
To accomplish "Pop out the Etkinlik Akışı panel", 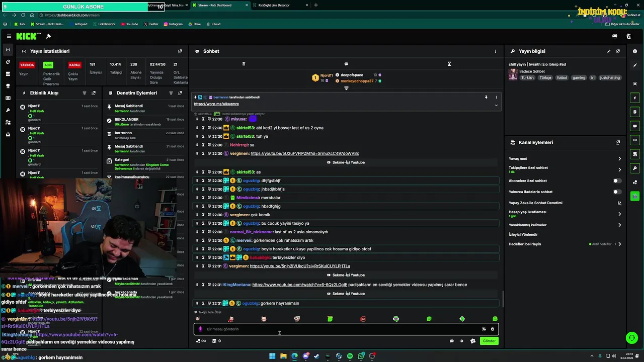I will (94, 93).
